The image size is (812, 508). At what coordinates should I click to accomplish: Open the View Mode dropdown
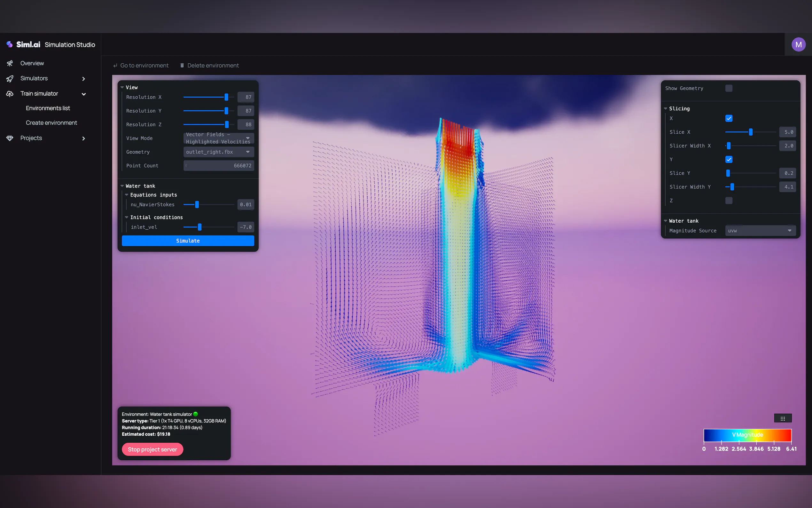(219, 138)
